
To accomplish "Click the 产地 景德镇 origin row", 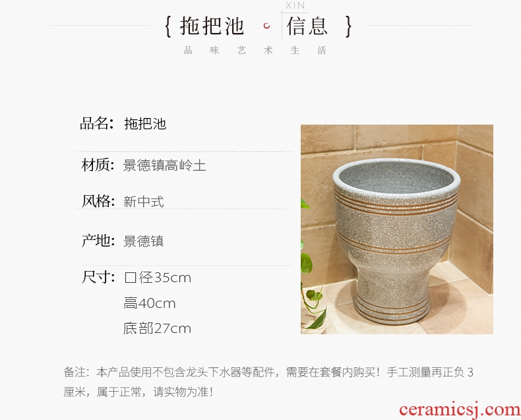I will point(123,241).
